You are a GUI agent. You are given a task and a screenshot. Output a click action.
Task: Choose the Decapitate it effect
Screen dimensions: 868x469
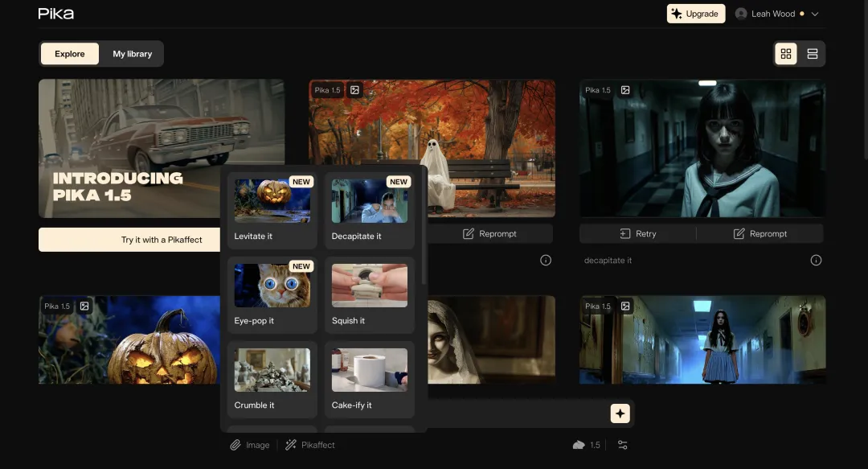(369, 211)
